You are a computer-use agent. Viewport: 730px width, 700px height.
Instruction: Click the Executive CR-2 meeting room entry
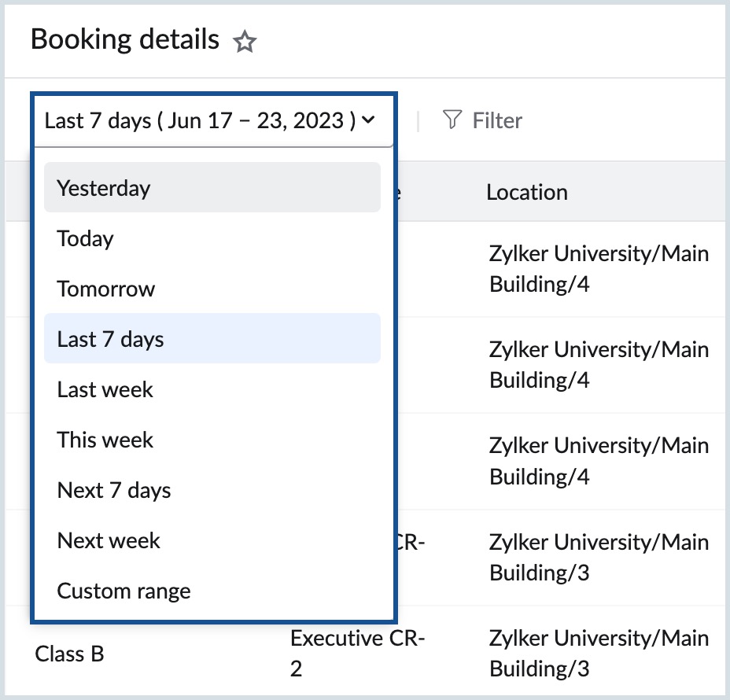coord(358,654)
